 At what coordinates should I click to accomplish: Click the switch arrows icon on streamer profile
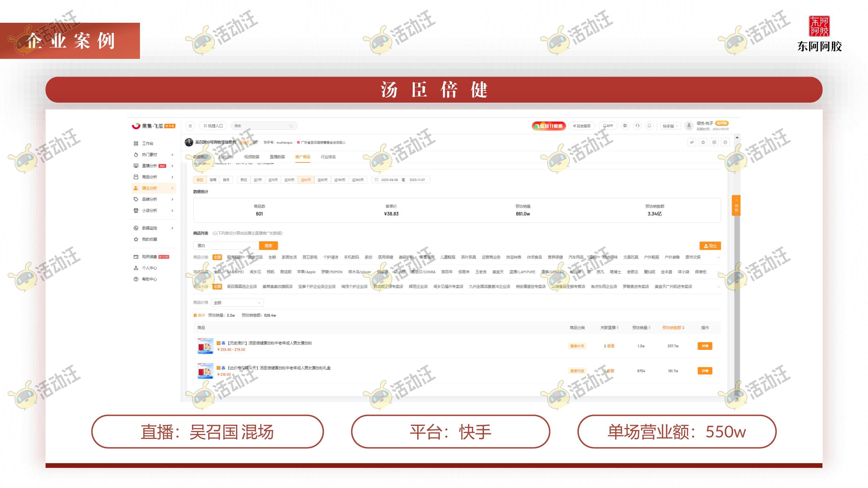pos(692,143)
